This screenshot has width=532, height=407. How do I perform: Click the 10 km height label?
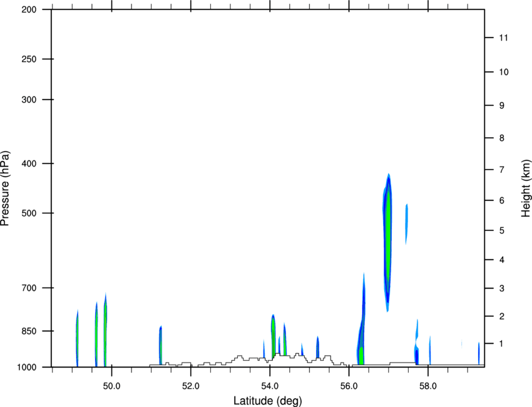504,72
